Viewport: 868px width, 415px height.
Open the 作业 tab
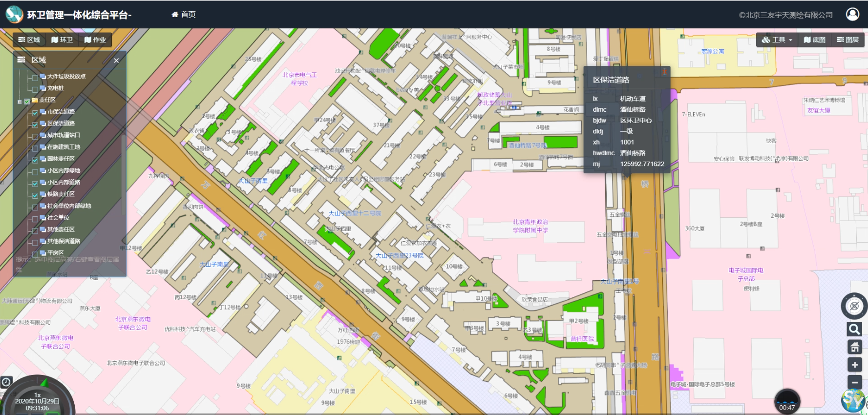(x=95, y=40)
